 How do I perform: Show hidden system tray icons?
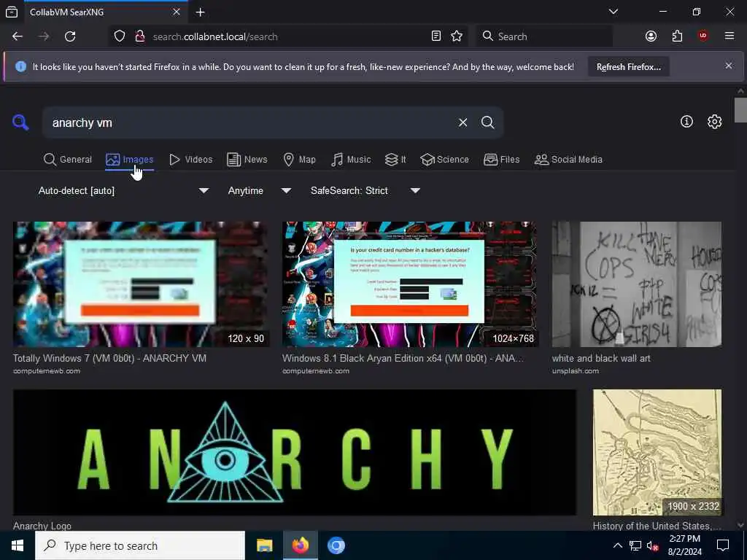[617, 545]
